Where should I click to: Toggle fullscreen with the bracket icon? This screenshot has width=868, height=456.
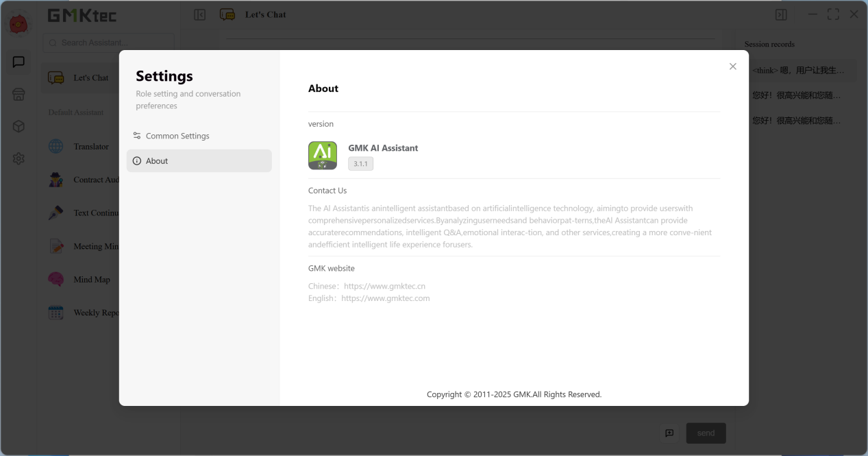point(833,14)
